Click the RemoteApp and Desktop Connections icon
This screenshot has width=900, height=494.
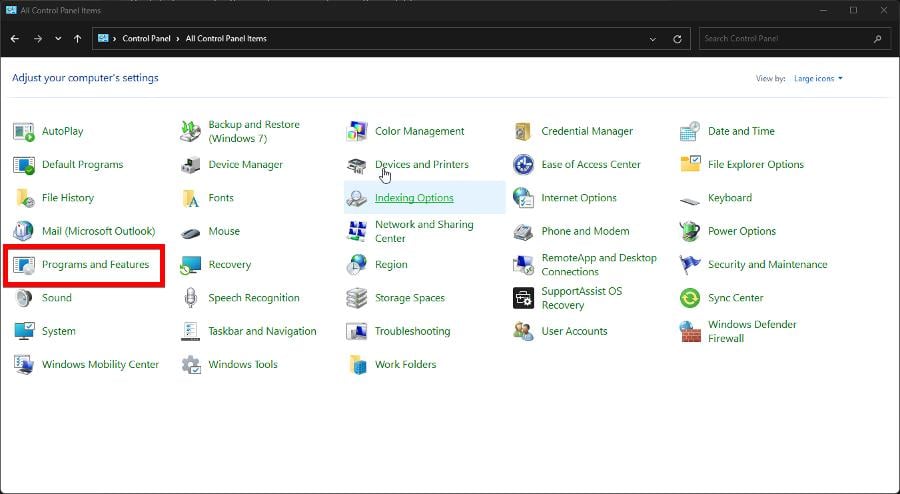(523, 264)
